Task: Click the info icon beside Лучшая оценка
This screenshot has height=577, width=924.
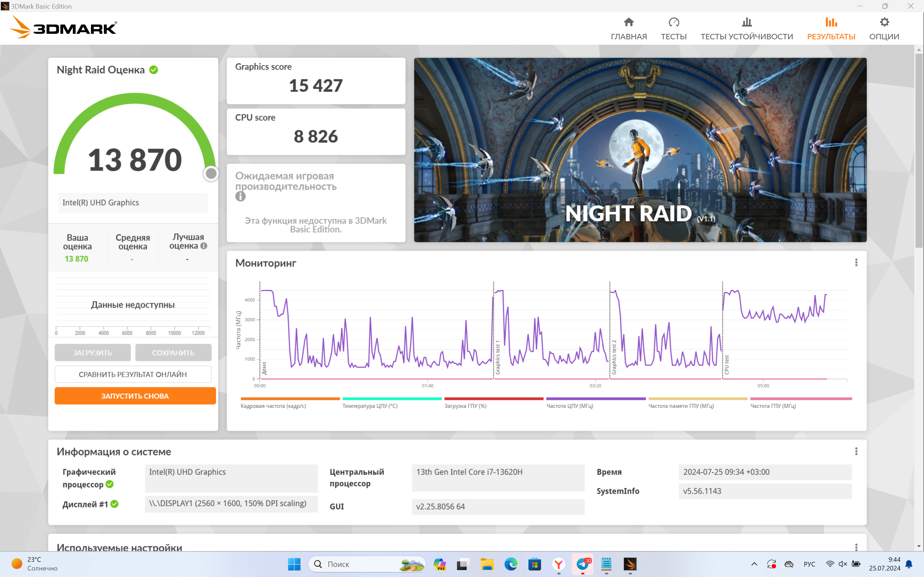Action: click(x=204, y=246)
